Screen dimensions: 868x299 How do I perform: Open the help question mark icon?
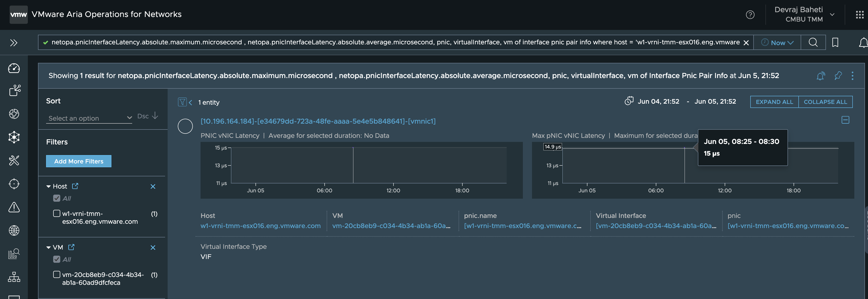pyautogui.click(x=750, y=14)
